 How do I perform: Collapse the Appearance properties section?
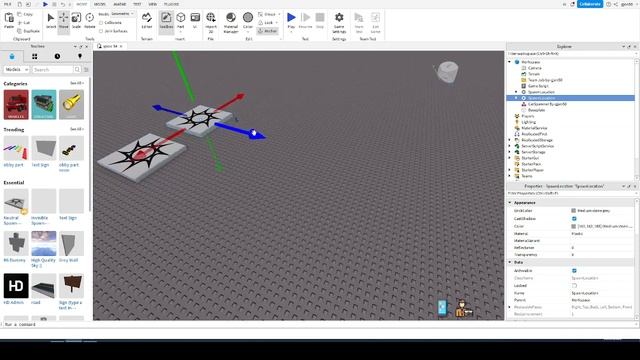510,202
